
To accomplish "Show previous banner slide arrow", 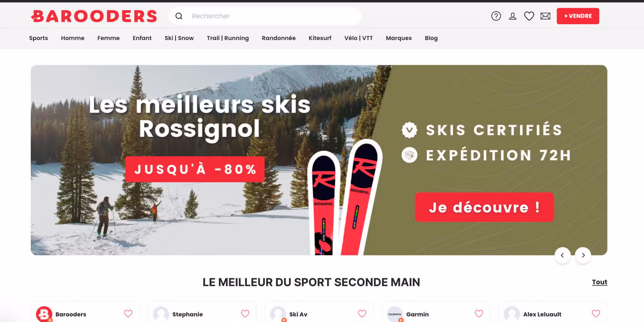I will [x=562, y=255].
